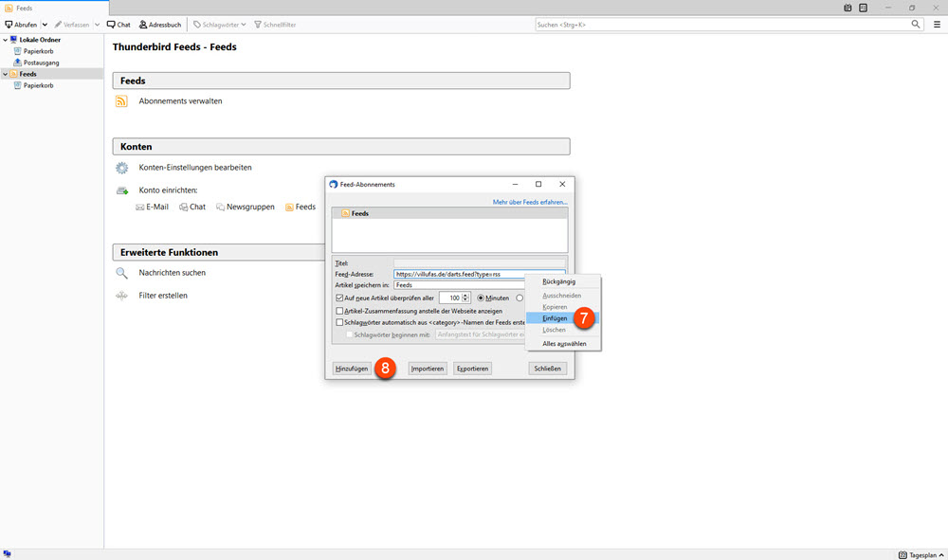This screenshot has width=948, height=560.
Task: Click the calendar icon in the top right
Action: pyautogui.click(x=848, y=8)
